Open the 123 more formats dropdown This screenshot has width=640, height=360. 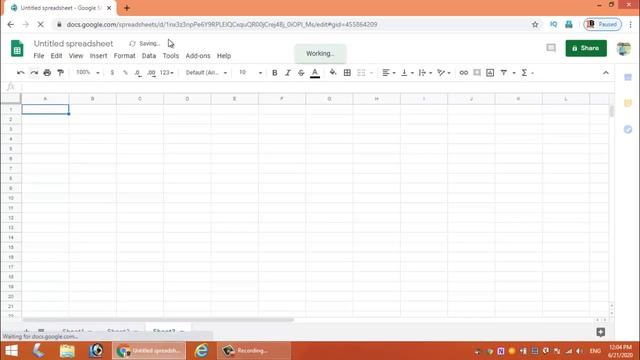pyautogui.click(x=167, y=73)
